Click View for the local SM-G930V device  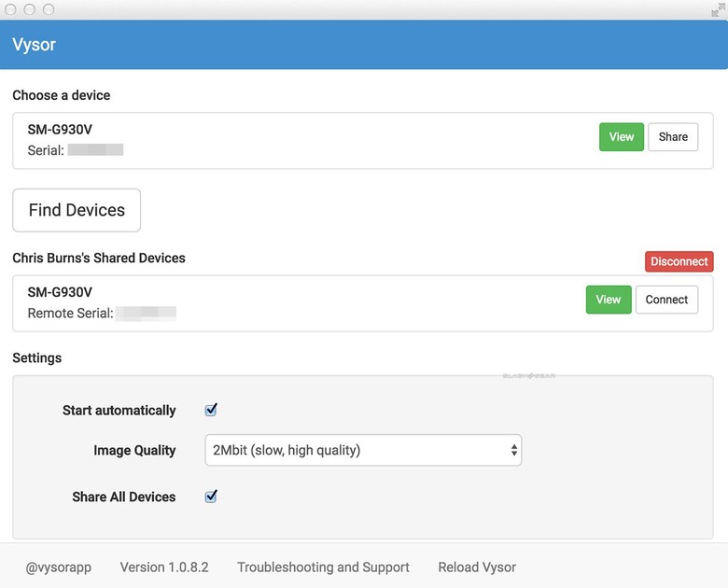click(622, 137)
